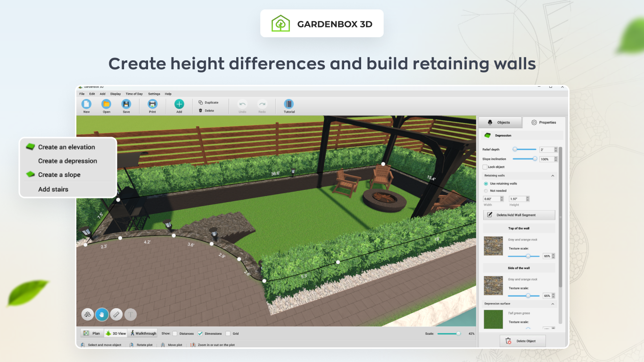Switch to the Objects tab
This screenshot has height=362, width=644.
click(x=500, y=123)
